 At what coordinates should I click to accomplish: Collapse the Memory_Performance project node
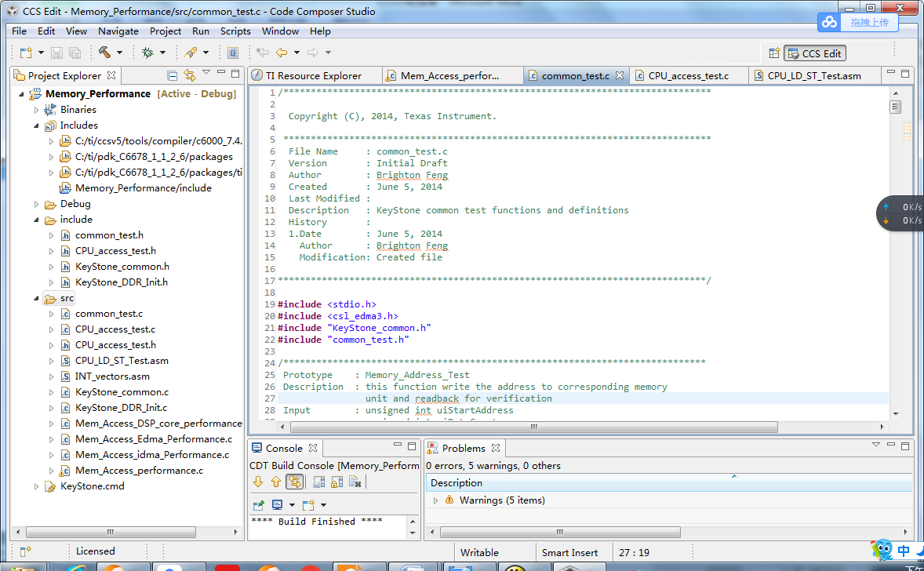pos(21,94)
